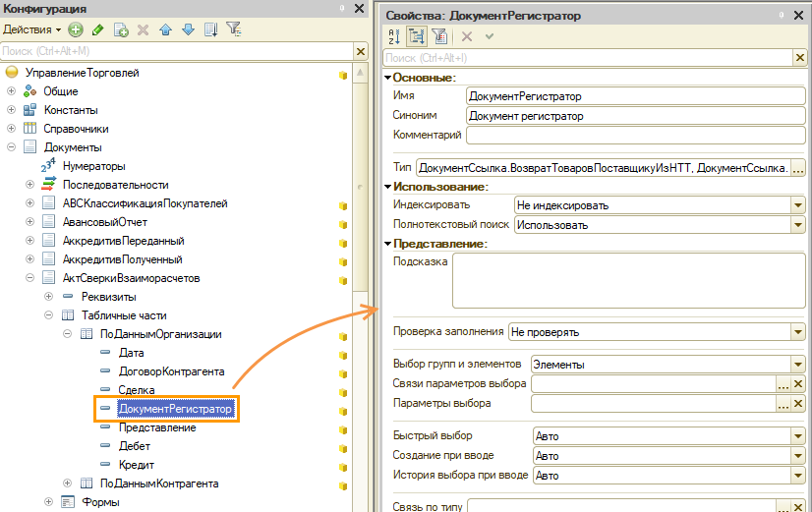Open the Действия menu

(x=31, y=29)
